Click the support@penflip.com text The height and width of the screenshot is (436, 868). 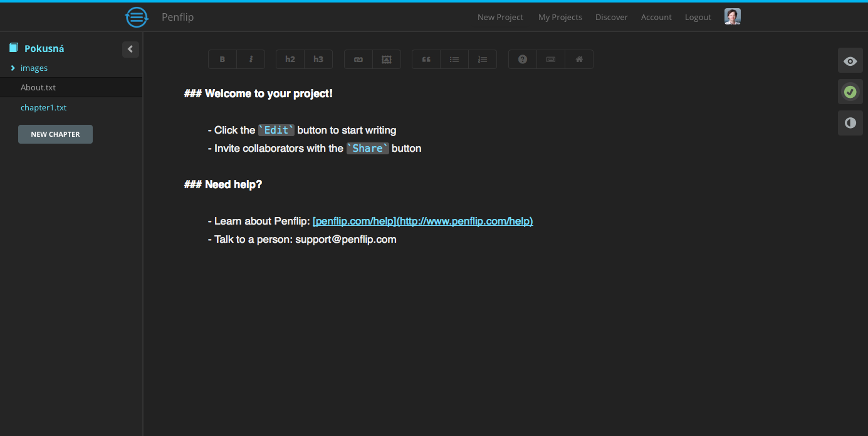346,239
